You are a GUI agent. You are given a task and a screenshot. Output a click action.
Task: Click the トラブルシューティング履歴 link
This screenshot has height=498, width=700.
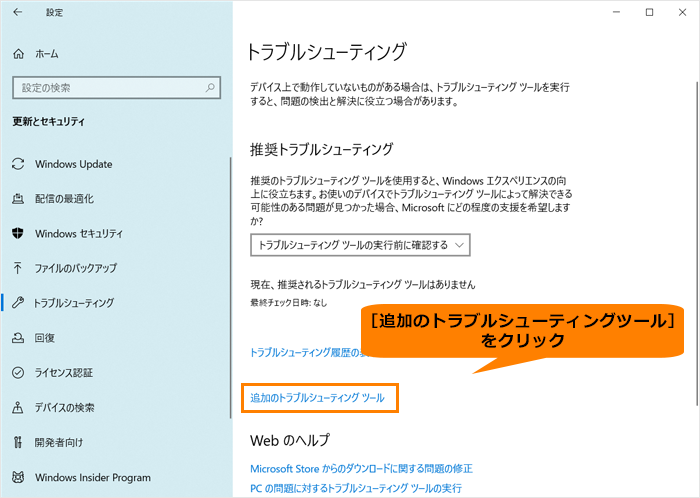(x=308, y=353)
